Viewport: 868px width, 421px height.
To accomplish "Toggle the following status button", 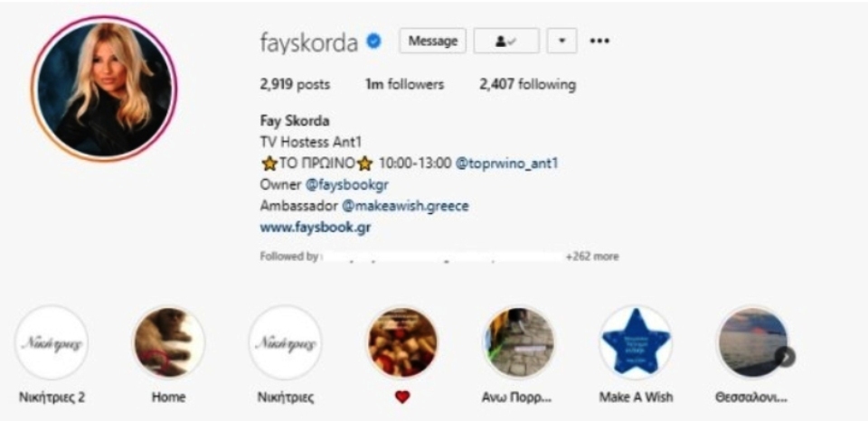I will point(506,41).
